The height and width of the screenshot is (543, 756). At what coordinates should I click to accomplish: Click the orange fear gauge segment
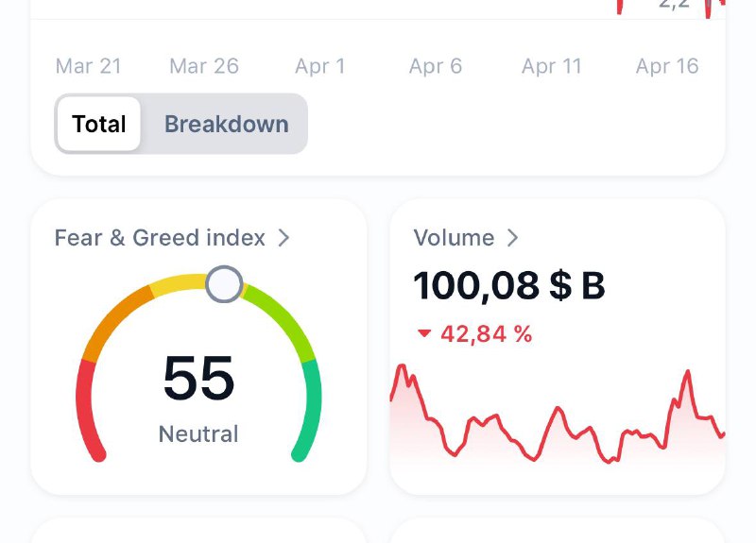(115, 319)
